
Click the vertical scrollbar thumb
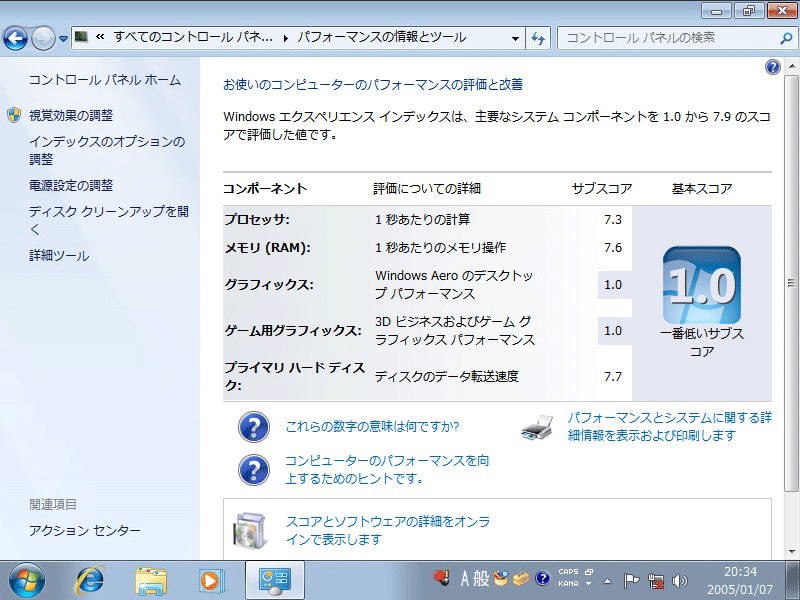coord(791,283)
